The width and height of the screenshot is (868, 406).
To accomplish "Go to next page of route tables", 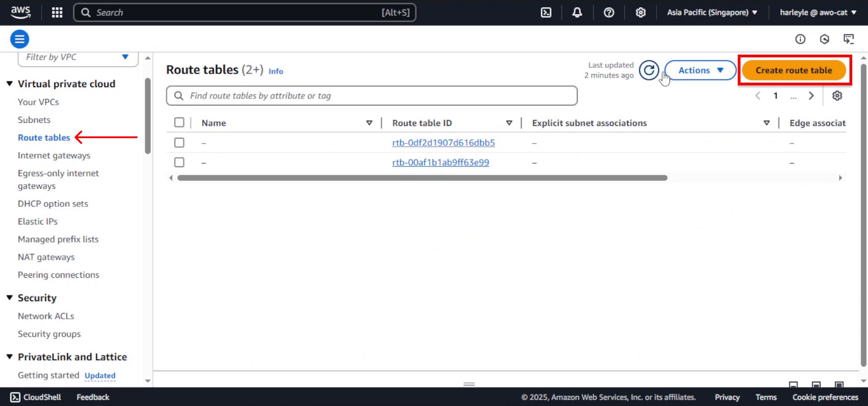I will 811,96.
